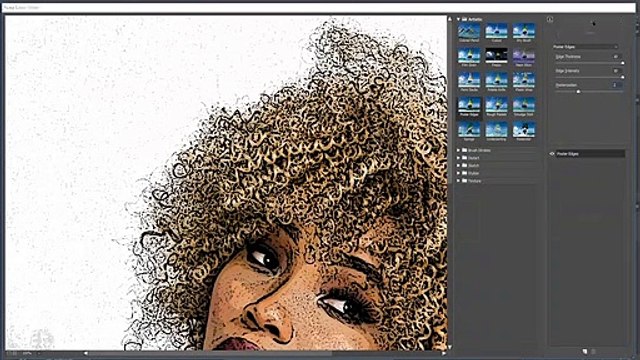Apply the Paint Daubs filter thumbnail
Image resolution: width=640 pixels, height=360 pixels.
pyautogui.click(x=469, y=80)
